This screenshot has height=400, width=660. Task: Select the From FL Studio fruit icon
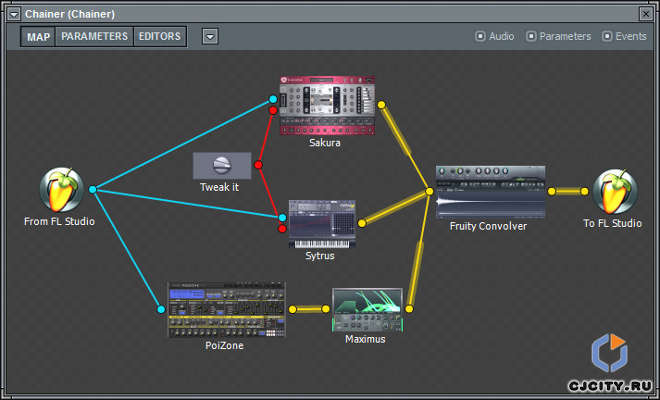pos(61,190)
